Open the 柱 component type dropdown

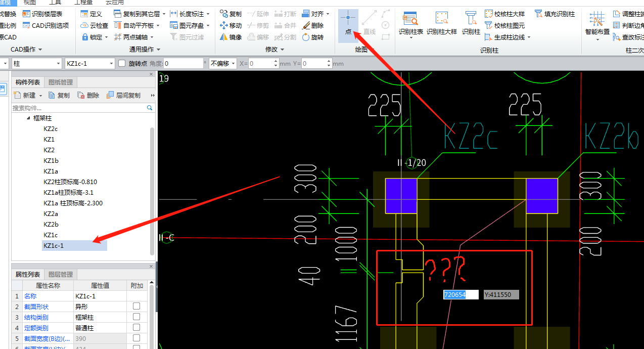pos(57,63)
